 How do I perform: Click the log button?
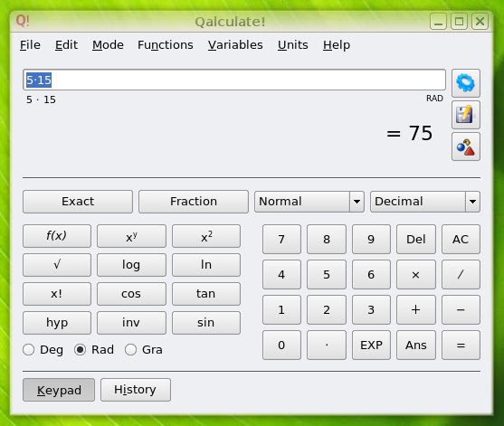click(131, 265)
